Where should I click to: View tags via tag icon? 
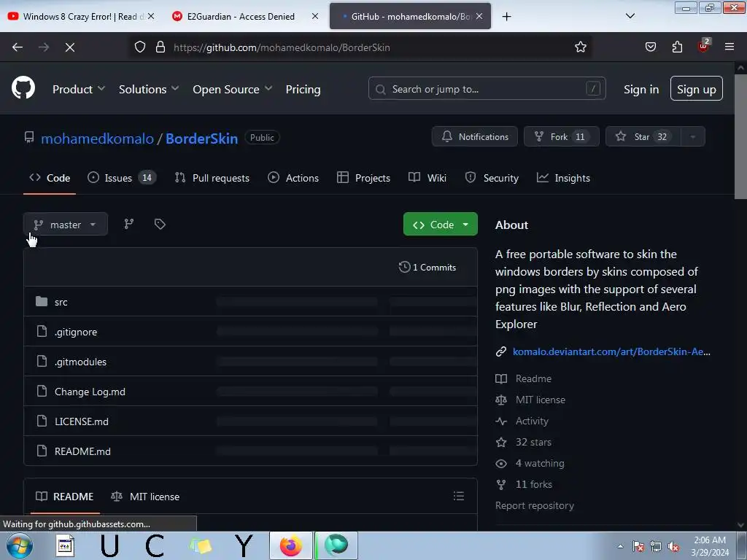click(x=160, y=225)
